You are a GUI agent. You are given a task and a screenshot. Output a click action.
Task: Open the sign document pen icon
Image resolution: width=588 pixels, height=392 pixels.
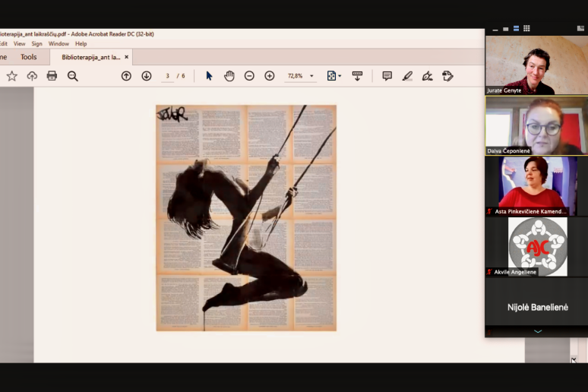(427, 76)
